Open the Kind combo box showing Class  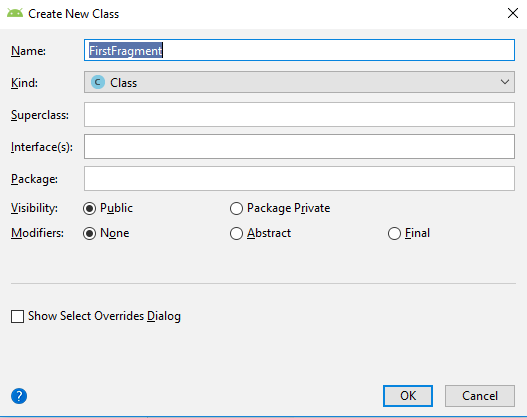[299, 82]
